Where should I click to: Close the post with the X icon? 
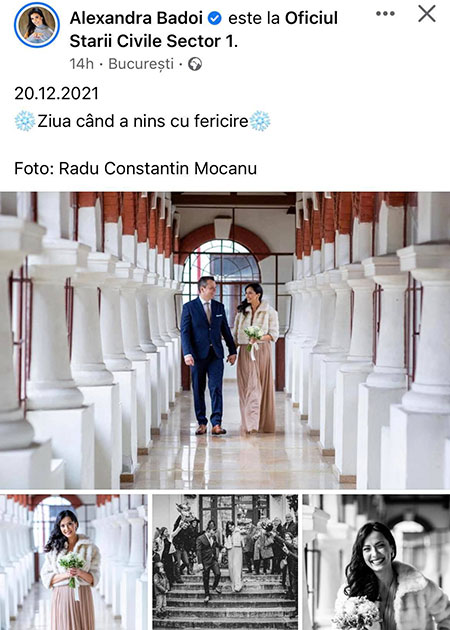point(427,14)
